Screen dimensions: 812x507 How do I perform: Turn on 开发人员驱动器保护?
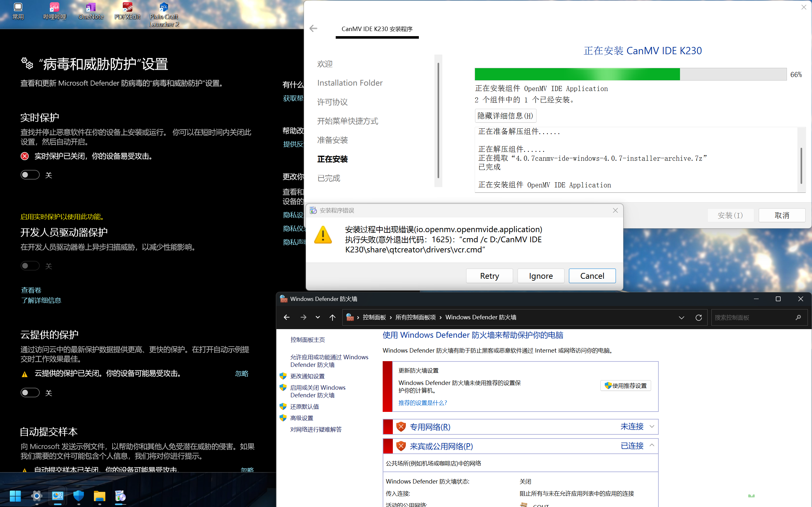[x=30, y=266]
